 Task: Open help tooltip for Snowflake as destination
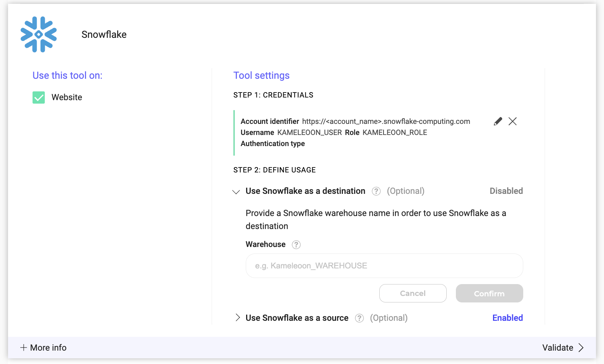point(376,191)
